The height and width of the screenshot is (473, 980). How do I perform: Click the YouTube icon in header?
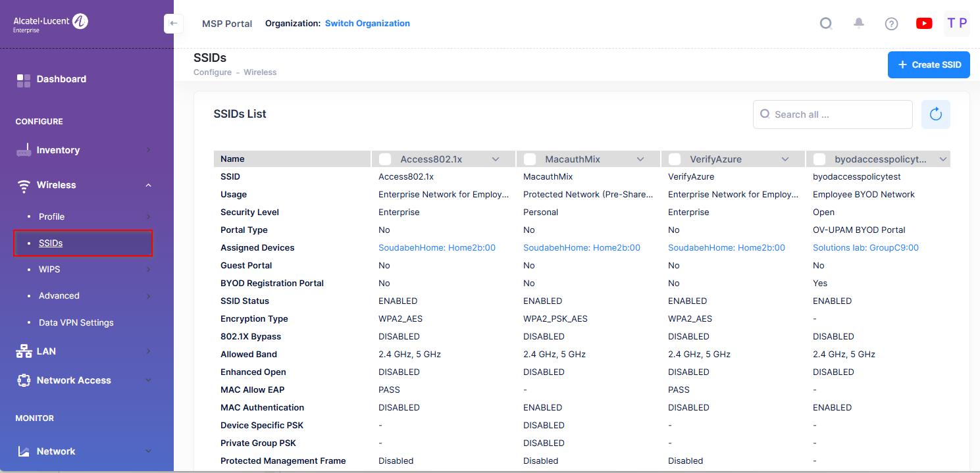[924, 24]
